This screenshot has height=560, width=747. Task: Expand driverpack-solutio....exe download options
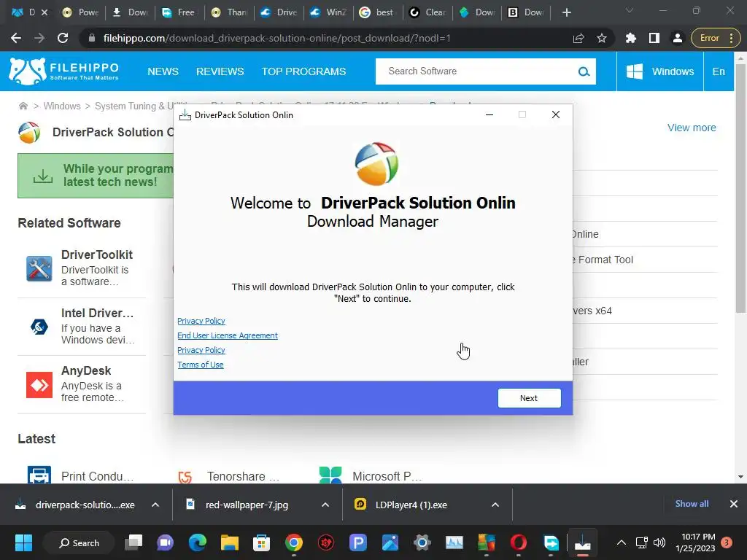coord(155,505)
